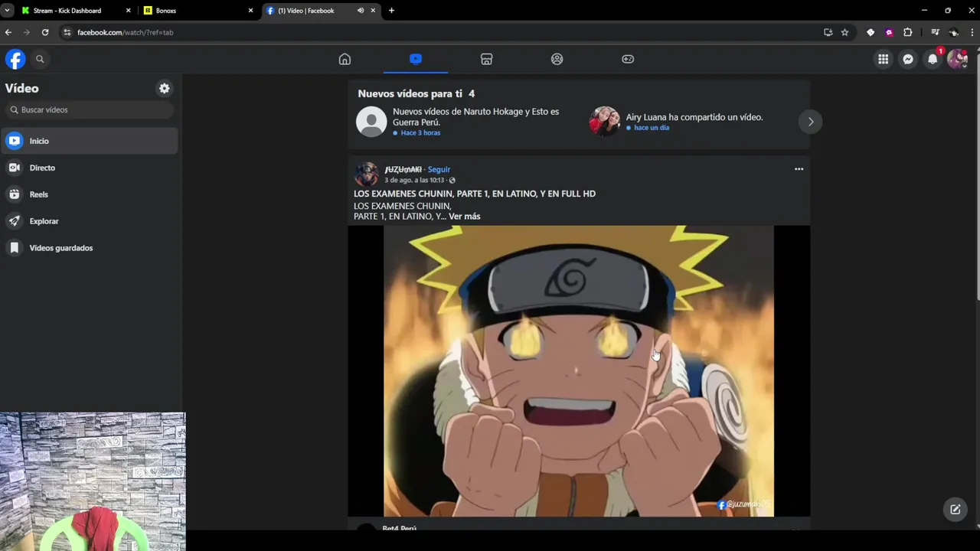
Task: Open the Groups icon
Action: 557,59
